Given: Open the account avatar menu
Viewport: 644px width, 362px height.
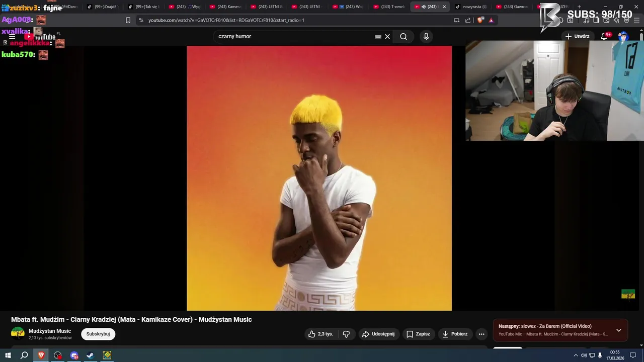Looking at the screenshot, I should coord(623,37).
